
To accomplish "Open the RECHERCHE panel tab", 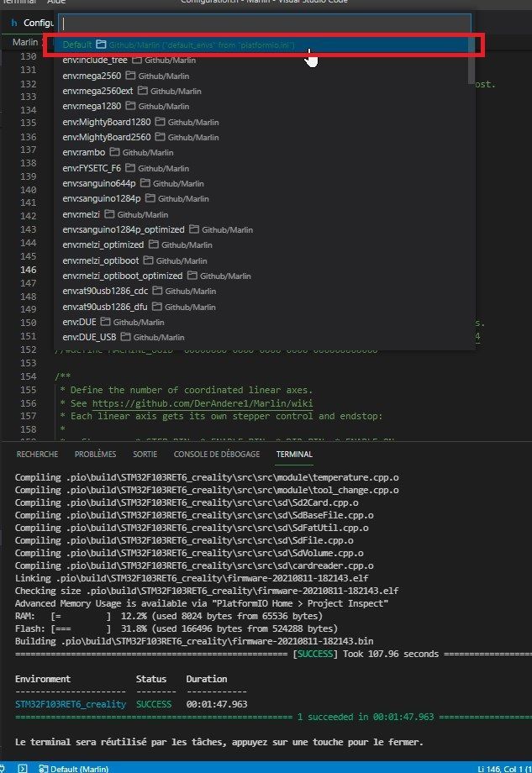I will pyautogui.click(x=38, y=454).
